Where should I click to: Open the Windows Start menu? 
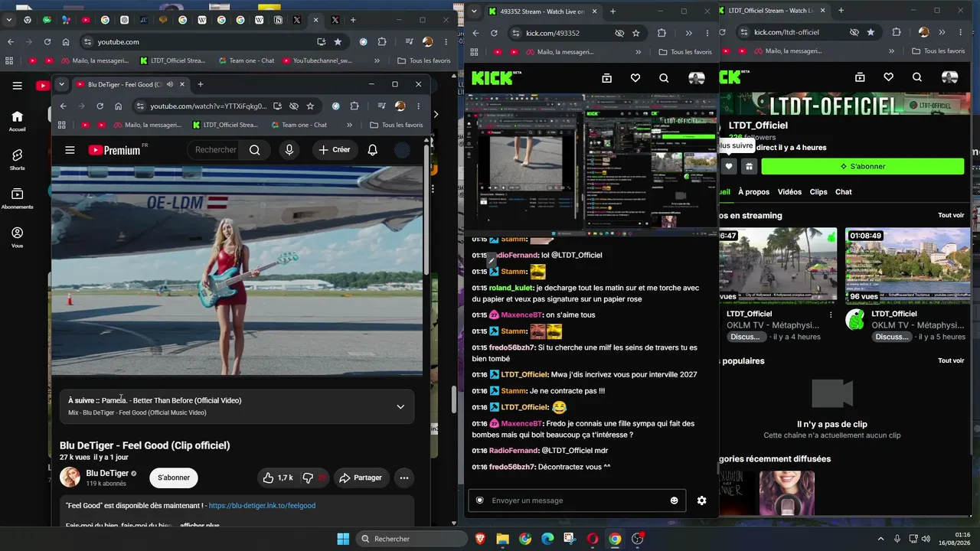343,539
